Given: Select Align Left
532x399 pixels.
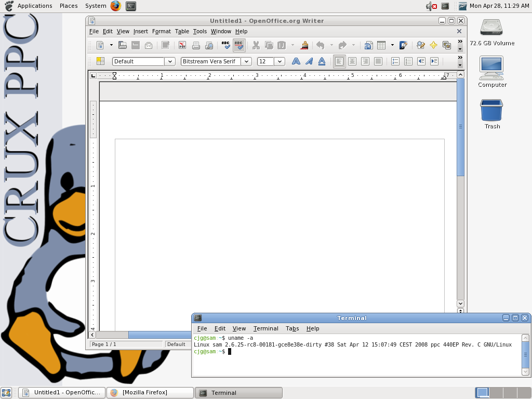Looking at the screenshot, I should pyautogui.click(x=339, y=61).
